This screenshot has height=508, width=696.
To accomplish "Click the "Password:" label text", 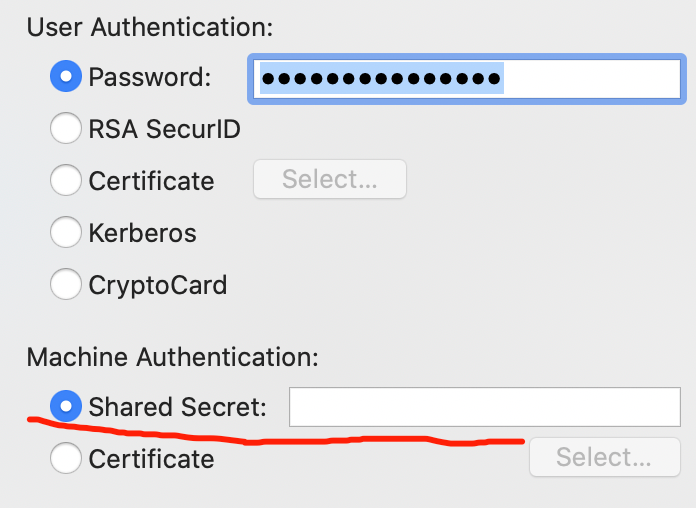I will tap(150, 77).
